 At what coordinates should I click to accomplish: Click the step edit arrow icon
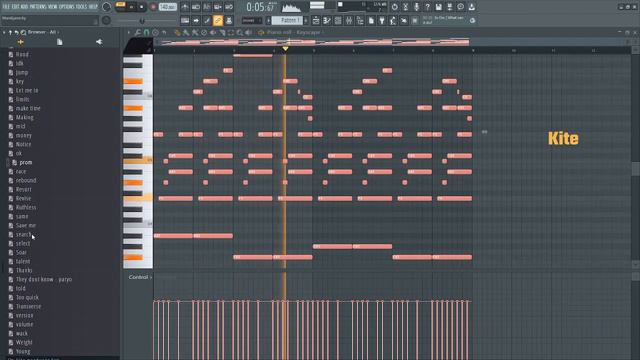(196, 20)
